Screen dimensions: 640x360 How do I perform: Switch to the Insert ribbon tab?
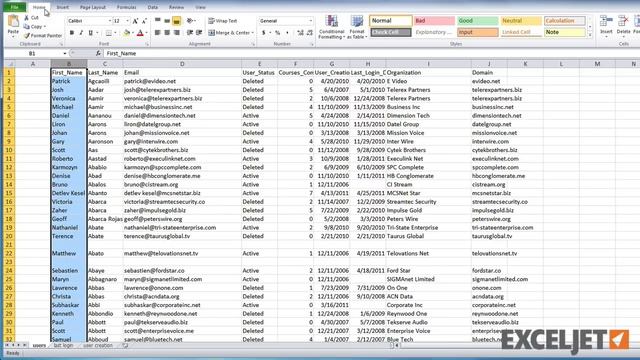click(62, 7)
